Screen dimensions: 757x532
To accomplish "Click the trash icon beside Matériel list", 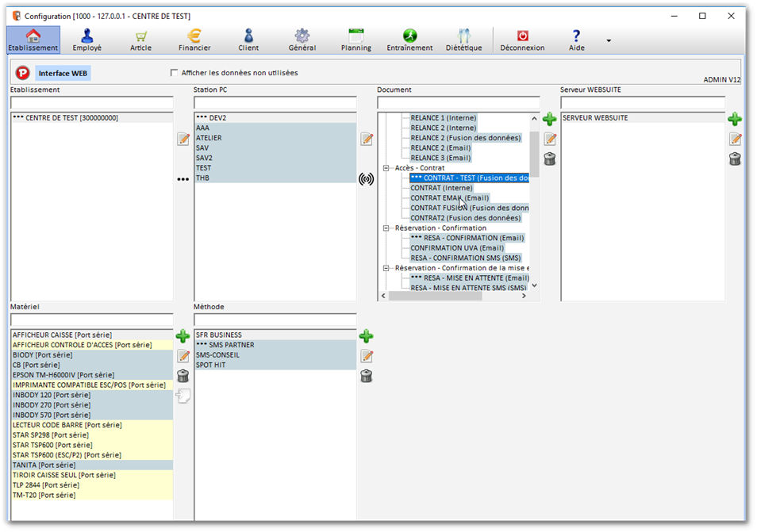I will tap(183, 376).
